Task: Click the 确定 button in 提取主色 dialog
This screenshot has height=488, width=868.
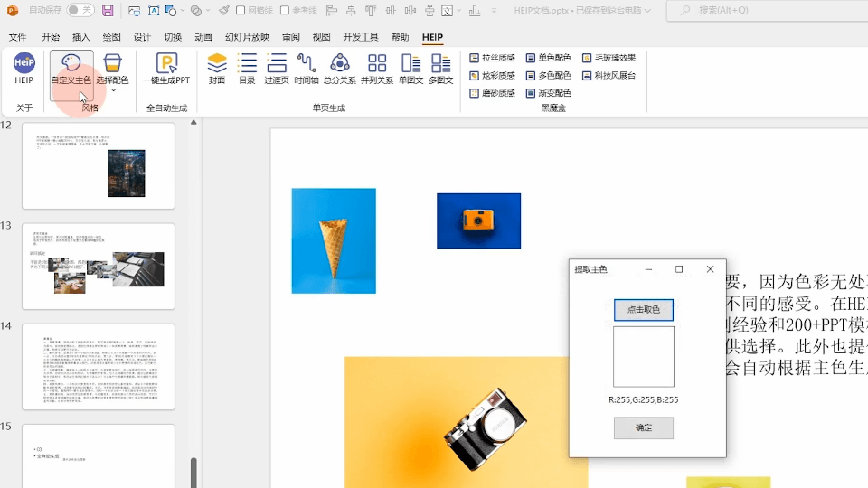Action: point(643,427)
